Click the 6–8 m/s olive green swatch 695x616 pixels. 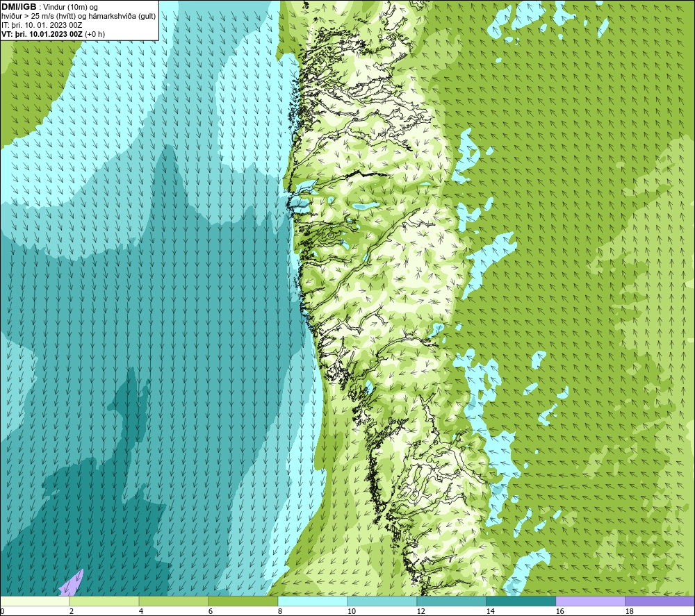click(x=243, y=601)
